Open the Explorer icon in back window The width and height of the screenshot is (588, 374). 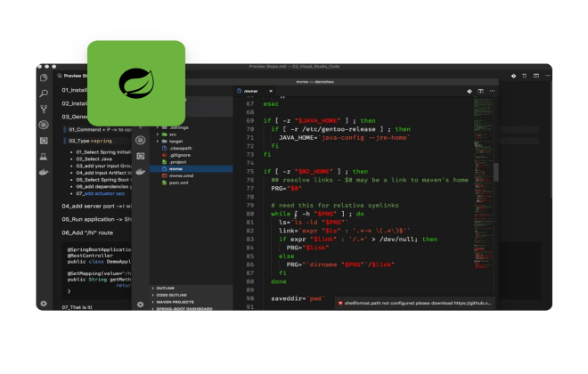pyautogui.click(x=43, y=77)
